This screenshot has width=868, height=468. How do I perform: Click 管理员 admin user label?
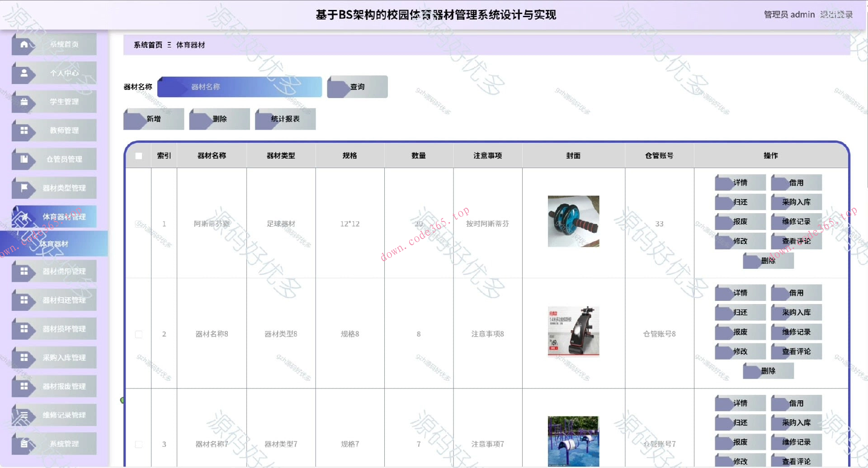click(x=789, y=14)
